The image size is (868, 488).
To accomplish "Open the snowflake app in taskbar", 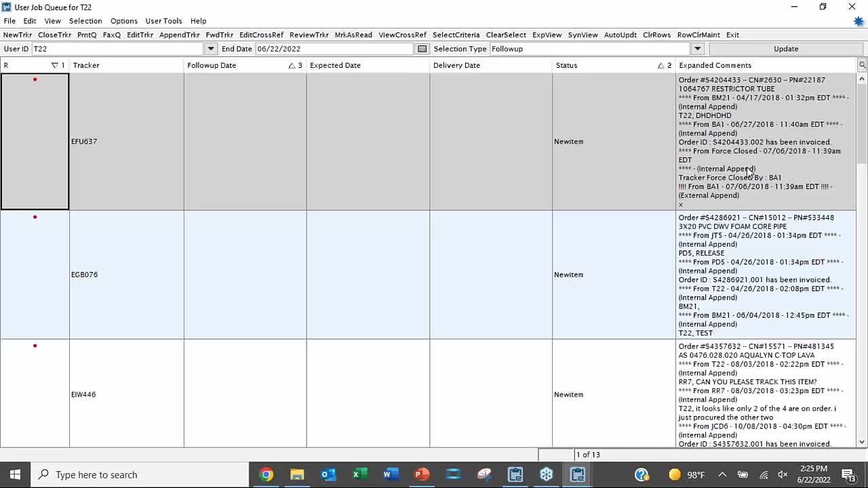I will click(x=547, y=474).
